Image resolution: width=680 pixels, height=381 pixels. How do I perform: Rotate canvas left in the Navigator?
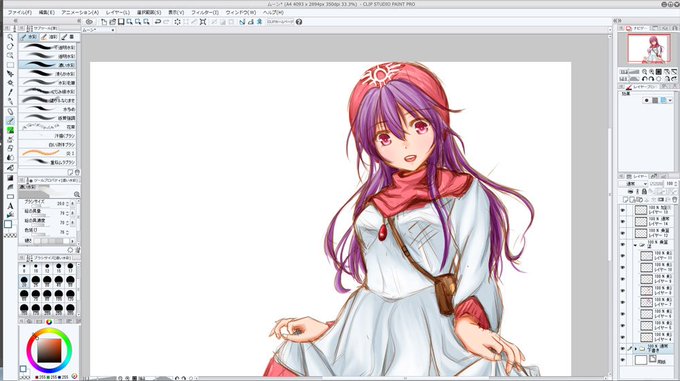pyautogui.click(x=644, y=79)
